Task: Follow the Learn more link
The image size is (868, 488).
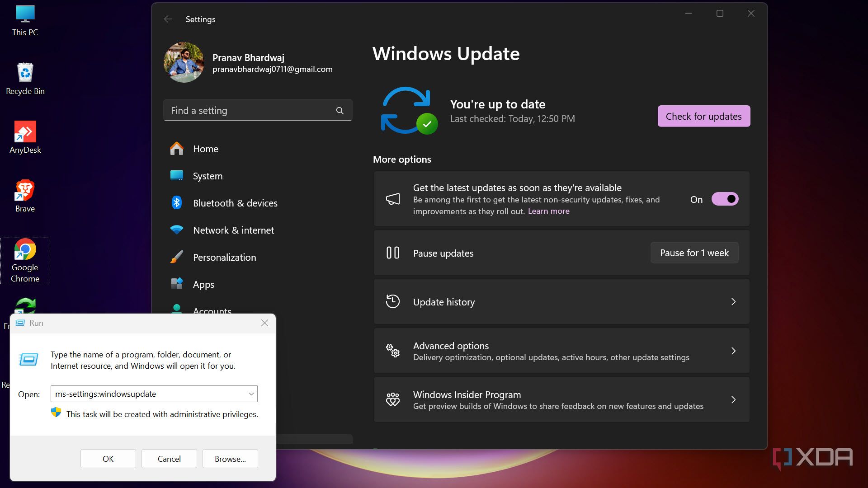Action: point(548,211)
